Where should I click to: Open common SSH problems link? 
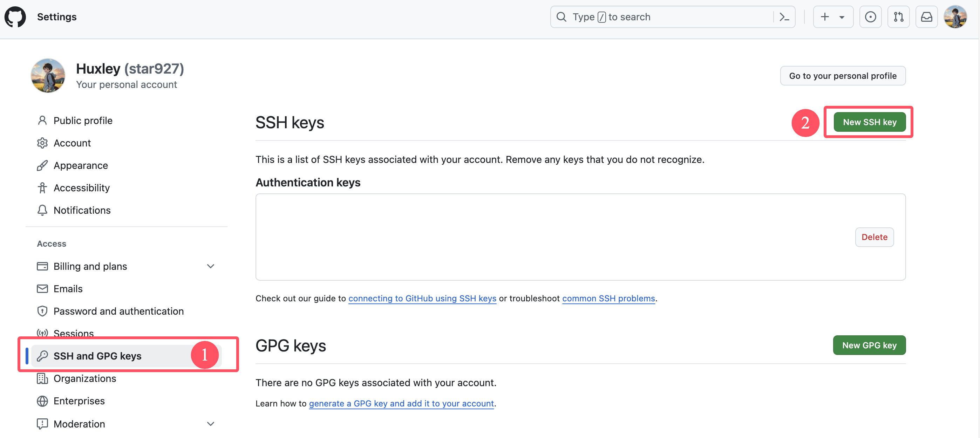click(608, 299)
